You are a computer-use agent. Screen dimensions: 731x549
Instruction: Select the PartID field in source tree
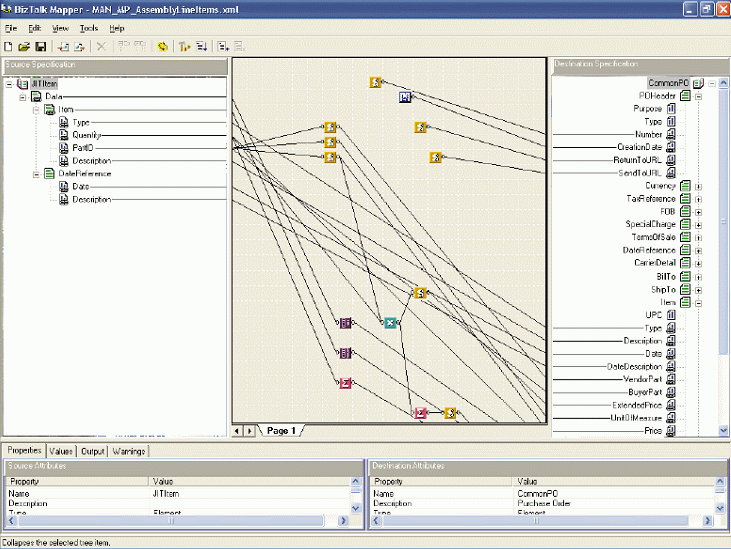point(83,148)
